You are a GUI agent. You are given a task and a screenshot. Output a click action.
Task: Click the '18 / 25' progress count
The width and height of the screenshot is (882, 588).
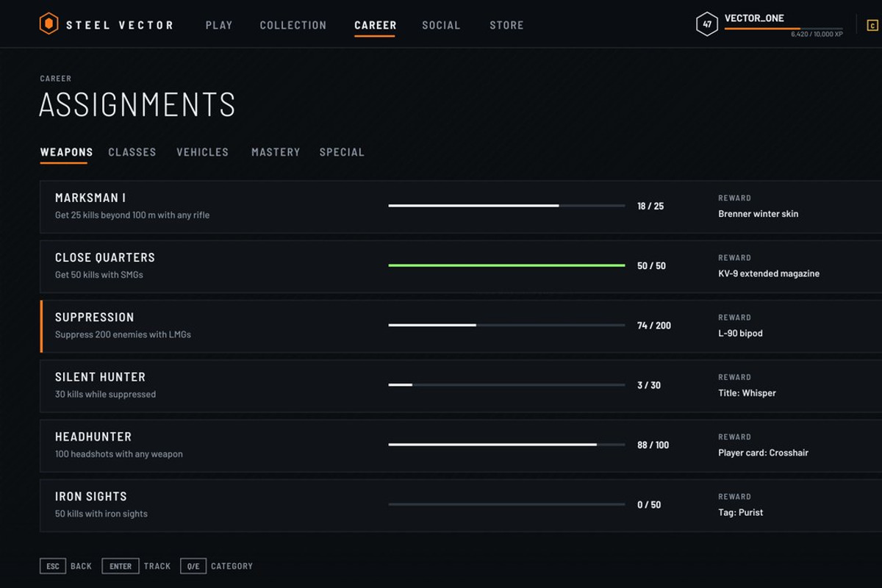[650, 207]
